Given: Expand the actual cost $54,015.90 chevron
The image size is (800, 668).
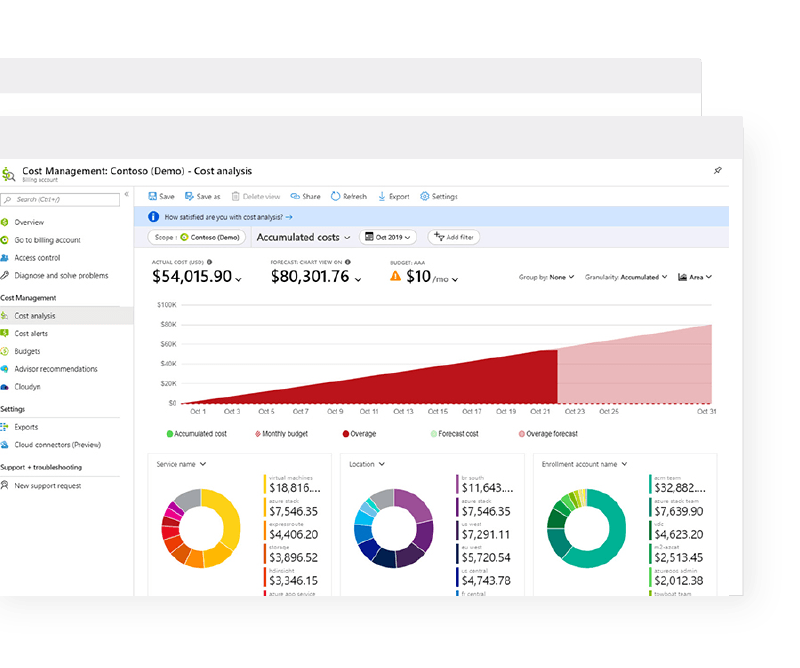Looking at the screenshot, I should [x=238, y=279].
